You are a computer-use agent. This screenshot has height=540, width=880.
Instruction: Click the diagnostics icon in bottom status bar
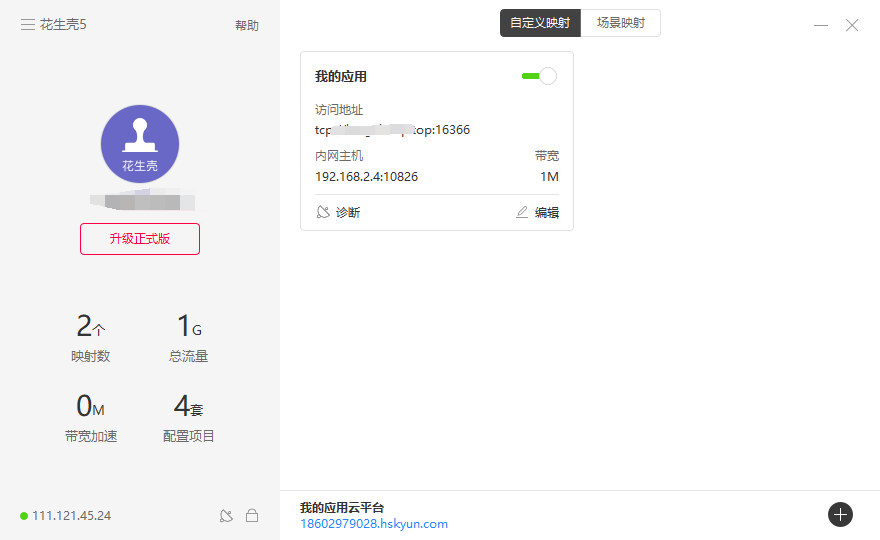point(226,516)
